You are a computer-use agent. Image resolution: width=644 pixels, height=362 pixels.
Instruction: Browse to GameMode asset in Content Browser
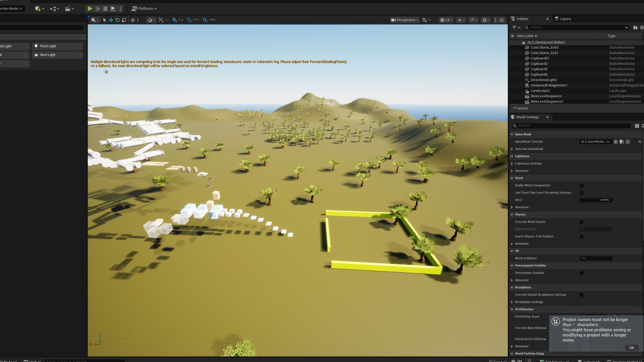(x=622, y=142)
